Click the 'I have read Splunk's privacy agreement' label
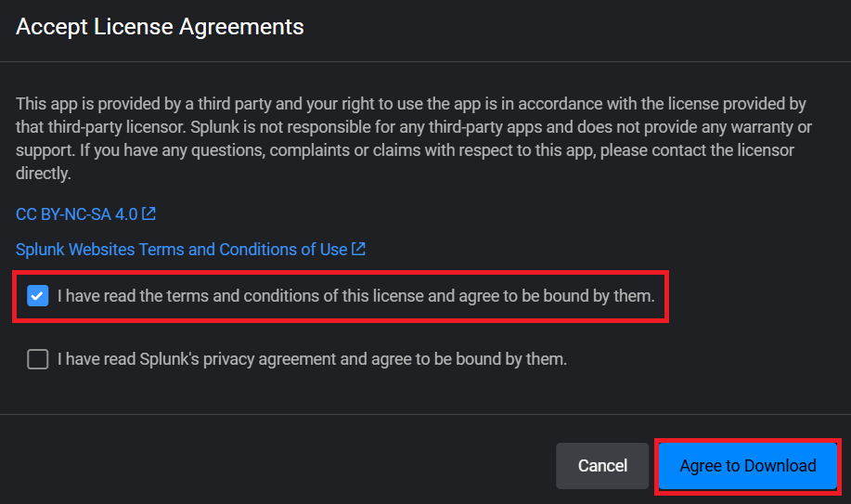Viewport: 851px width, 504px height. click(312, 358)
